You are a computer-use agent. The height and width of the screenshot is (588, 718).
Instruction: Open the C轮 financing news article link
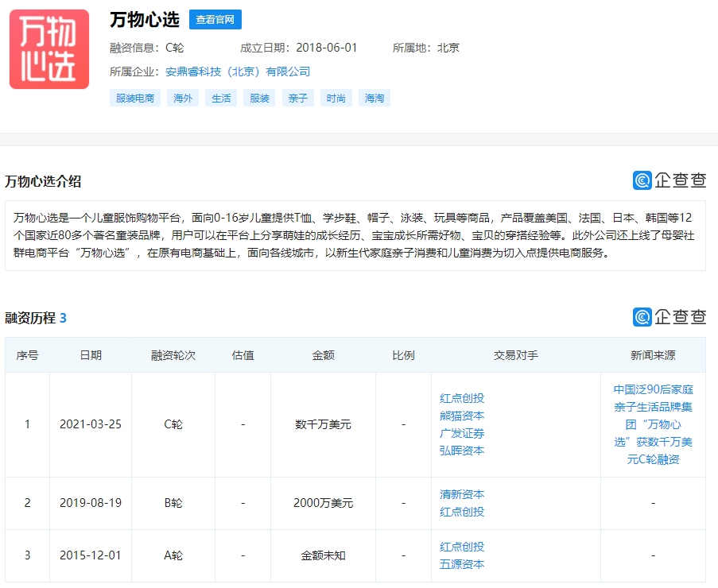[x=653, y=424]
